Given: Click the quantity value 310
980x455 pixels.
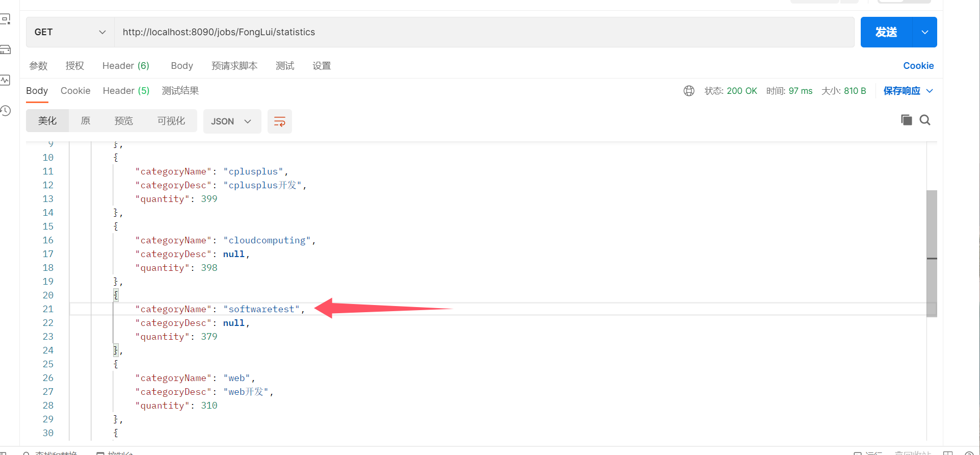Looking at the screenshot, I should click(209, 406).
